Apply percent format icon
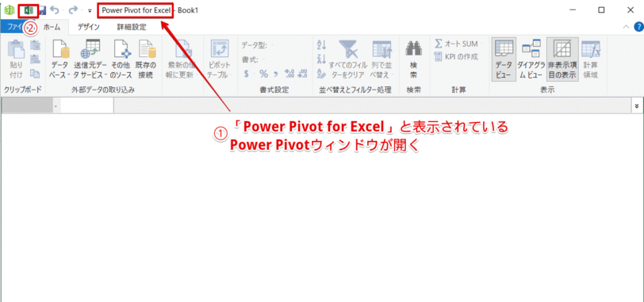Image resolution: width=644 pixels, height=302 pixels. point(263,74)
